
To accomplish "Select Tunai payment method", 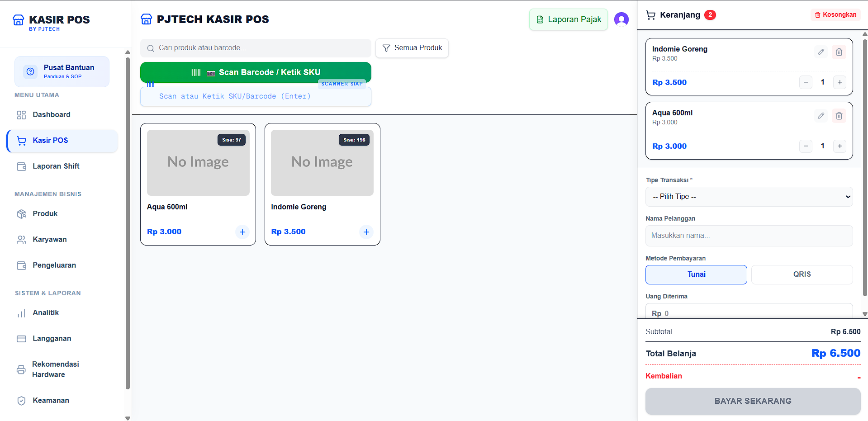I will pos(696,274).
